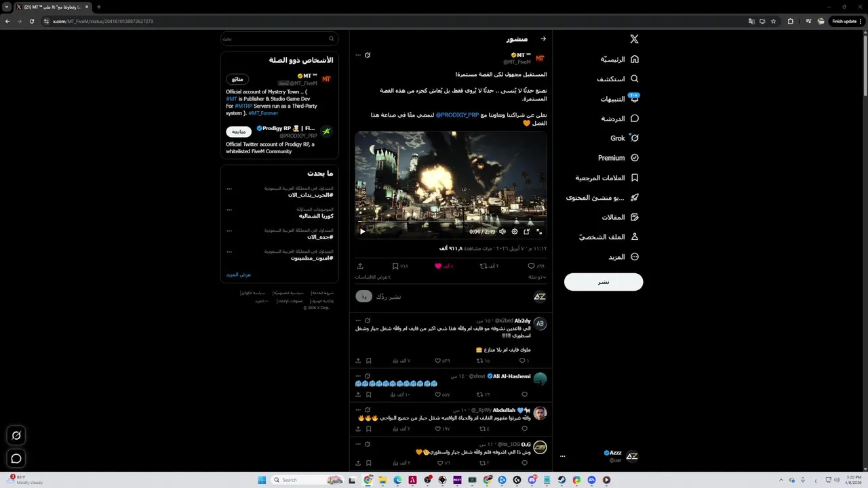Open video settings gear icon
Screen dimensions: 868x488
515,231
